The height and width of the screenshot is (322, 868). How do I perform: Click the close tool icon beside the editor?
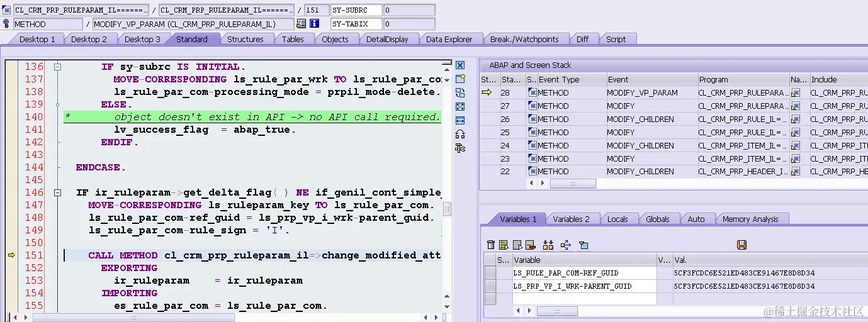click(x=460, y=65)
